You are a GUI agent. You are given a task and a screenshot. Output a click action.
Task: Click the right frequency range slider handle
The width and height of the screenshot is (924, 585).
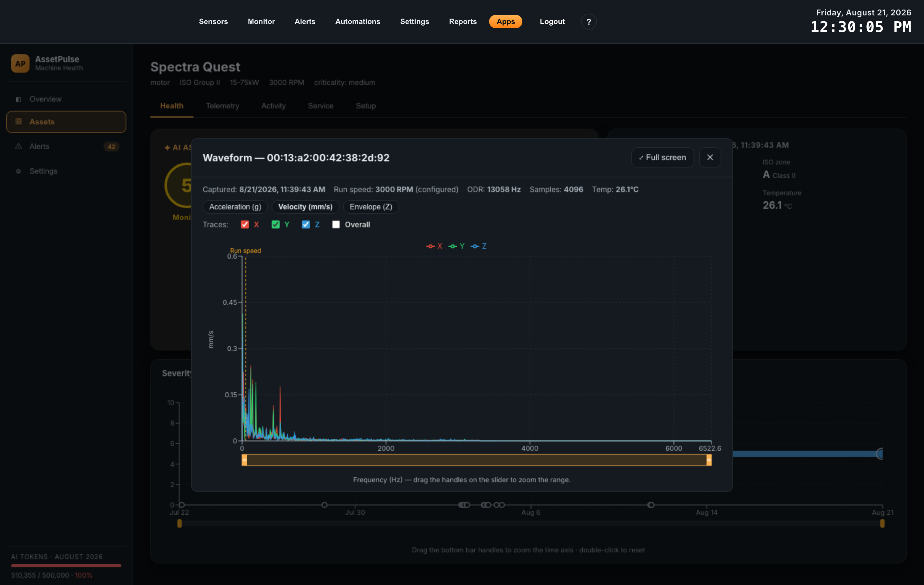(x=709, y=460)
